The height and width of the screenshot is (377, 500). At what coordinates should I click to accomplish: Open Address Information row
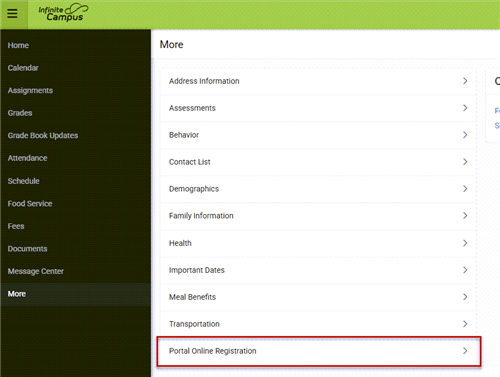[318, 81]
